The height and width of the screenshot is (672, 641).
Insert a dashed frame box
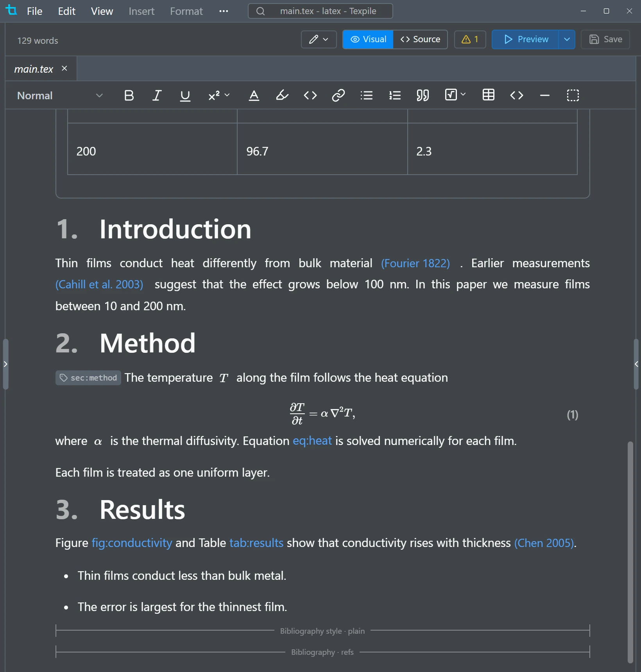click(x=573, y=96)
